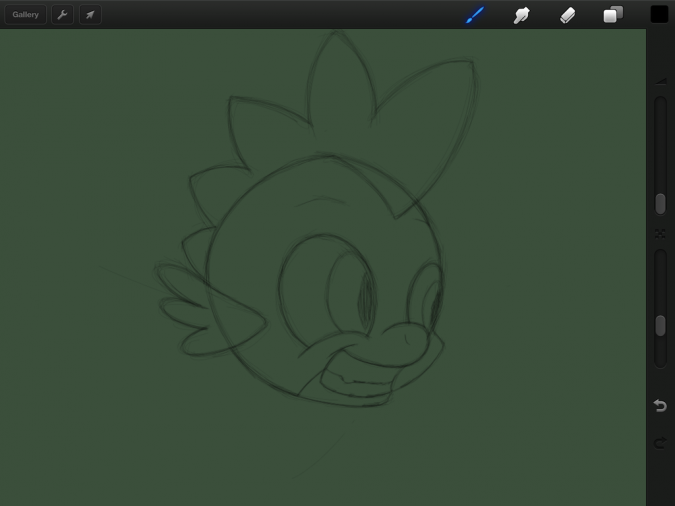Open the black color swatch
This screenshot has width=675, height=506.
click(659, 14)
